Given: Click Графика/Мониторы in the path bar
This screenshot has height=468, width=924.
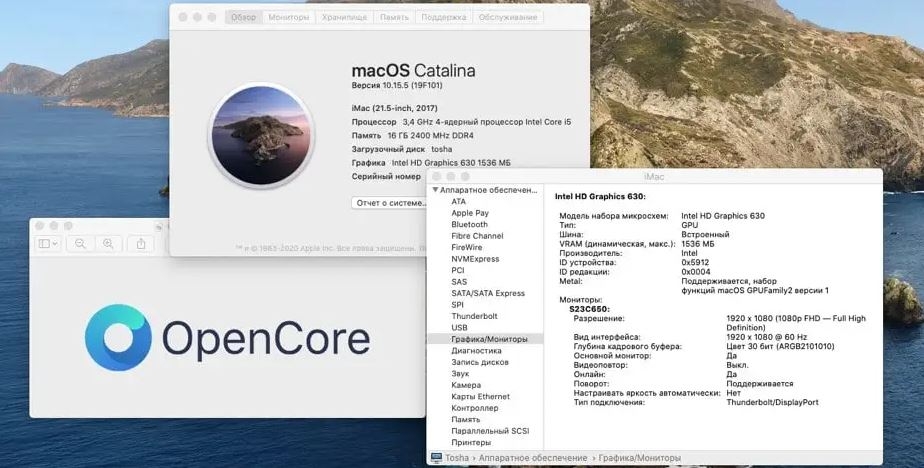Looking at the screenshot, I should [639, 458].
